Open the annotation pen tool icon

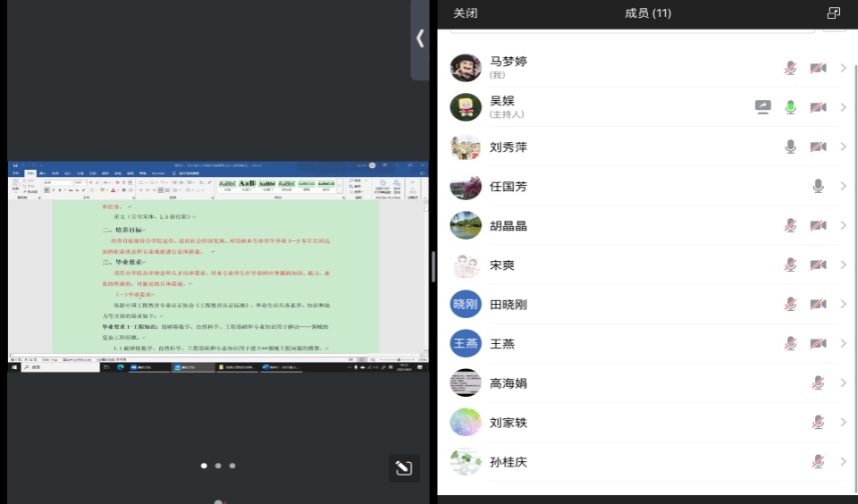pyautogui.click(x=404, y=468)
